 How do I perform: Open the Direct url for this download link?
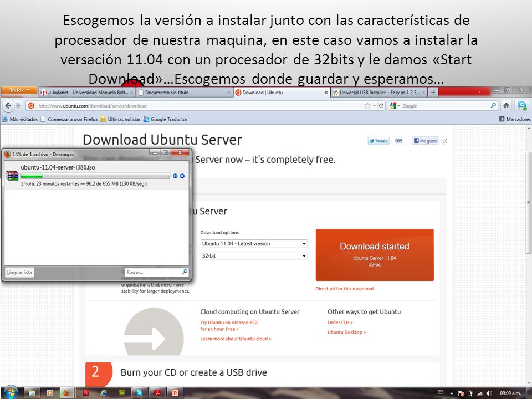click(x=344, y=289)
